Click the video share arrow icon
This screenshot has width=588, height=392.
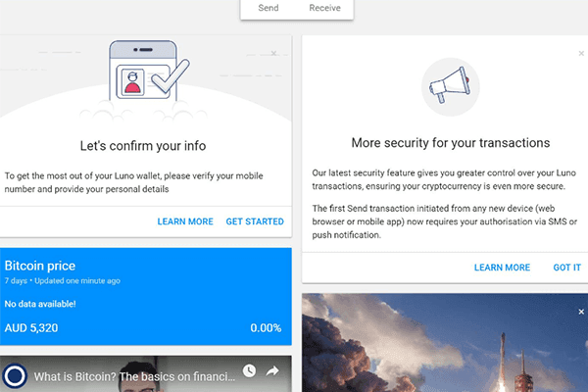(272, 371)
